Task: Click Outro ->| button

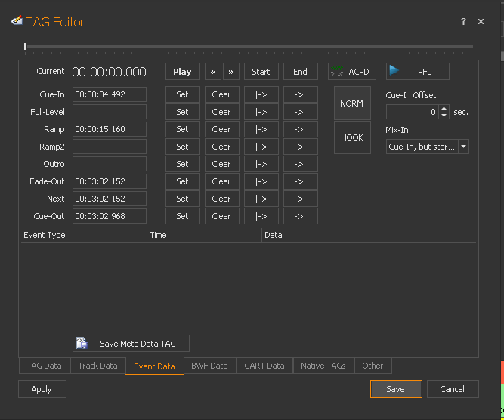Action: coord(301,164)
